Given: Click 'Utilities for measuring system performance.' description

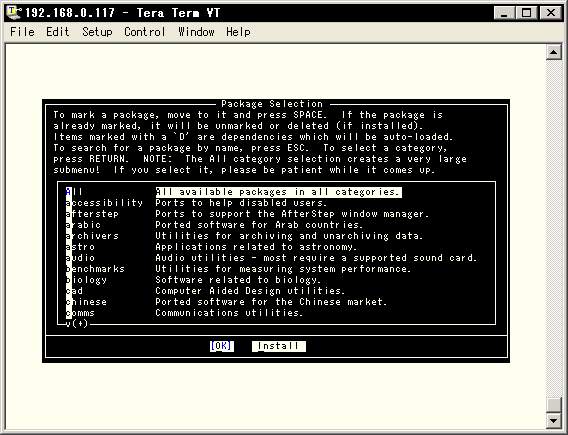Looking at the screenshot, I should point(283,269).
